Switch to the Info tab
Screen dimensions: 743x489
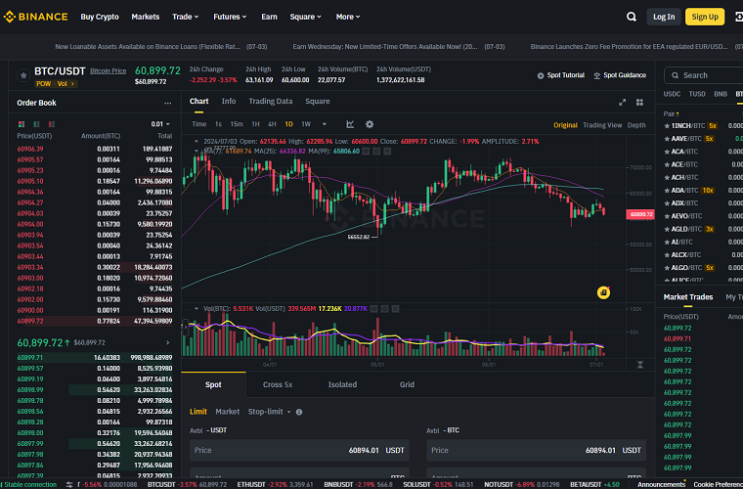click(229, 101)
